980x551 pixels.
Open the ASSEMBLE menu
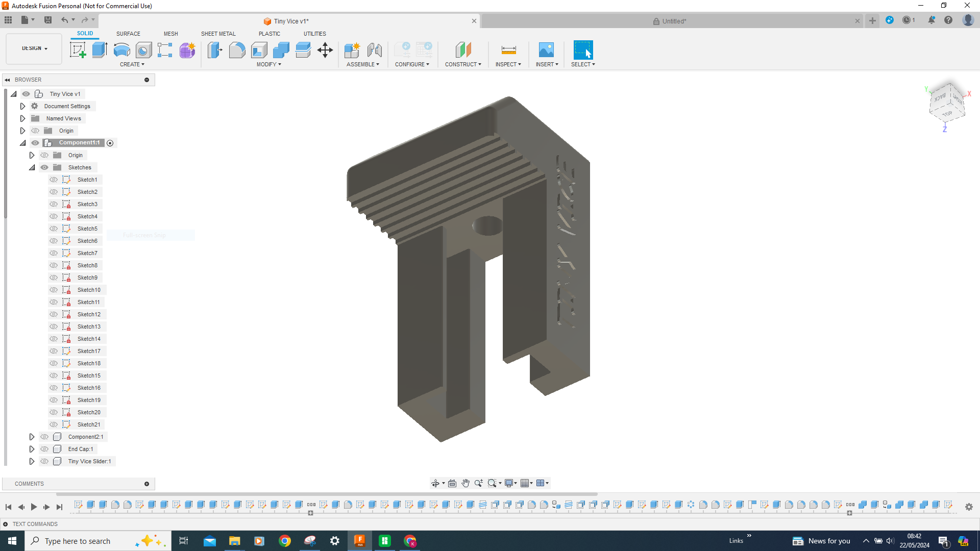click(363, 64)
